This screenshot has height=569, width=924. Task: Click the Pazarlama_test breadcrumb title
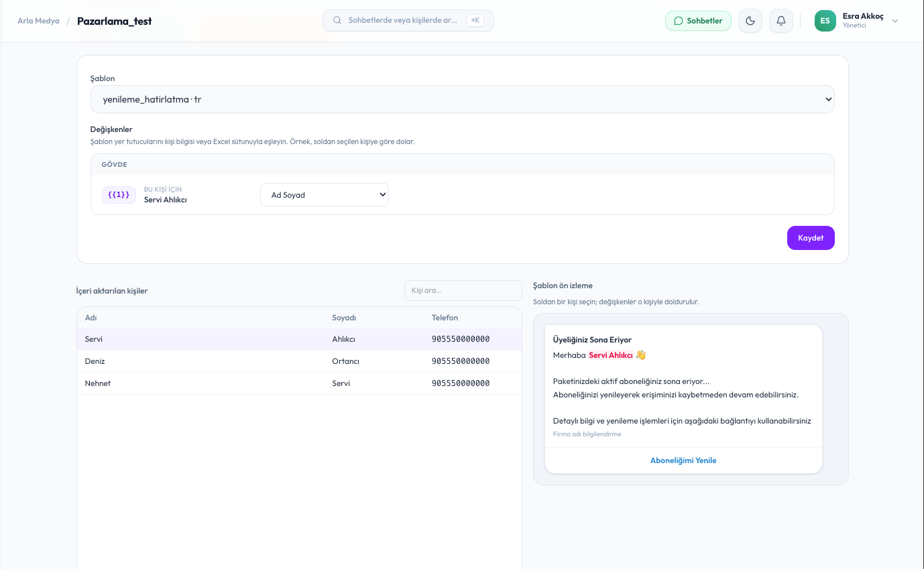coord(115,21)
